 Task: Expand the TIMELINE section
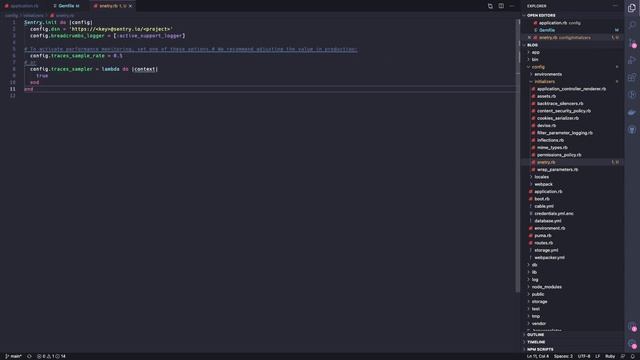536,342
